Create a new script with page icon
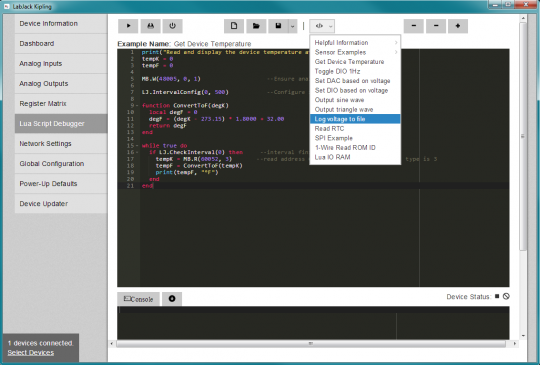 (x=234, y=26)
